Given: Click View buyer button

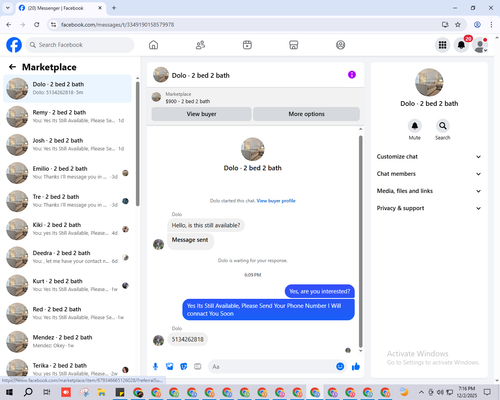Looking at the screenshot, I should click(x=201, y=114).
